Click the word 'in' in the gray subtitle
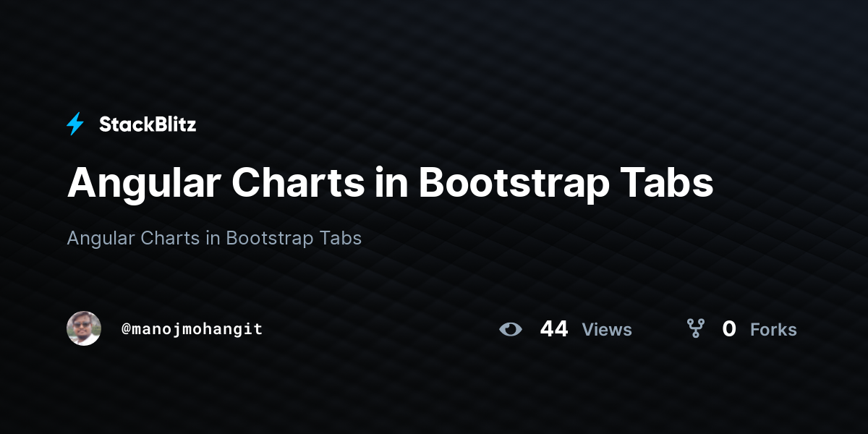Image resolution: width=868 pixels, height=434 pixels. tap(213, 237)
